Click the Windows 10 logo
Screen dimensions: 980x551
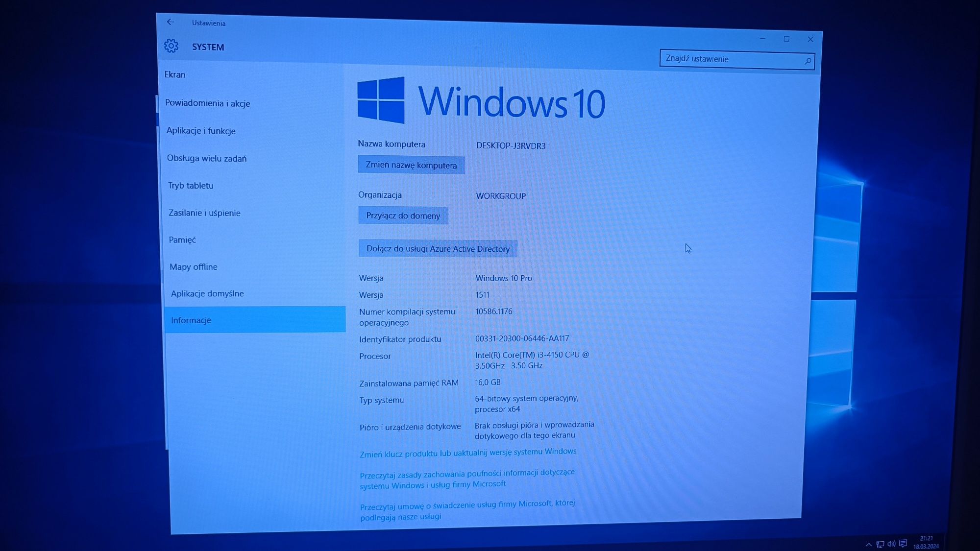(x=481, y=101)
